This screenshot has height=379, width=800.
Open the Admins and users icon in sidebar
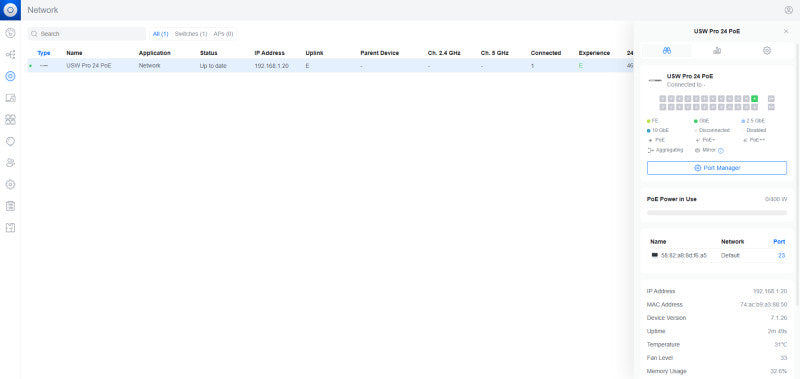coord(10,163)
